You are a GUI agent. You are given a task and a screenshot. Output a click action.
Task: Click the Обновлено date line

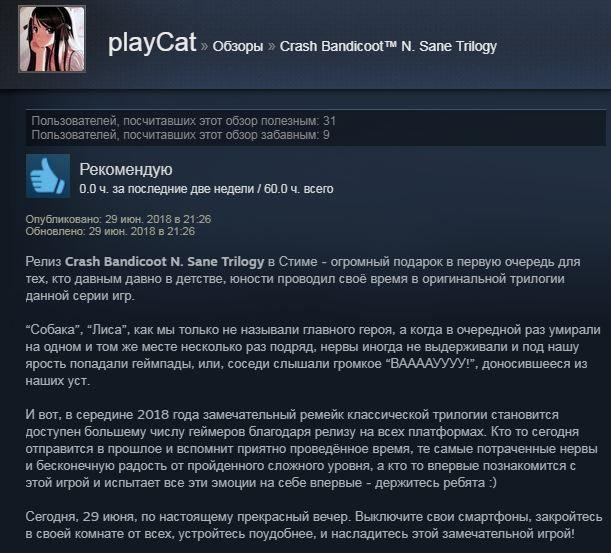click(110, 231)
